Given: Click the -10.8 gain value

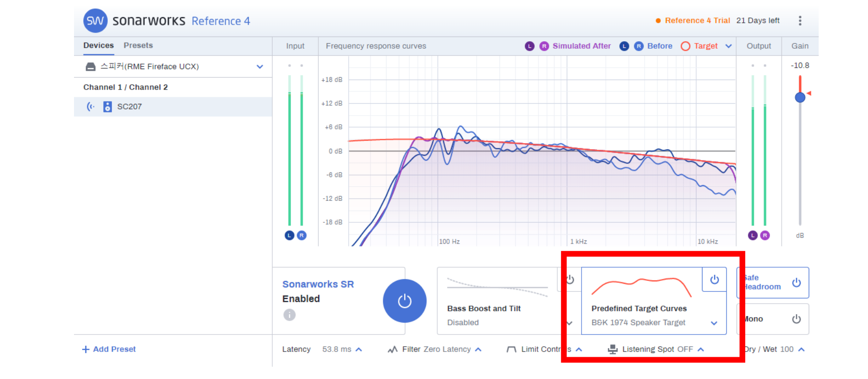Looking at the screenshot, I should pos(800,65).
